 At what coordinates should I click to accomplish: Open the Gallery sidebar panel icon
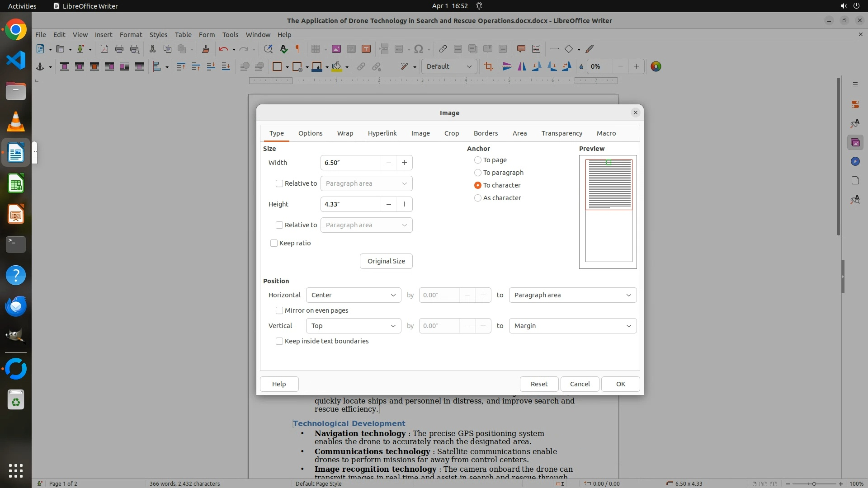click(855, 142)
